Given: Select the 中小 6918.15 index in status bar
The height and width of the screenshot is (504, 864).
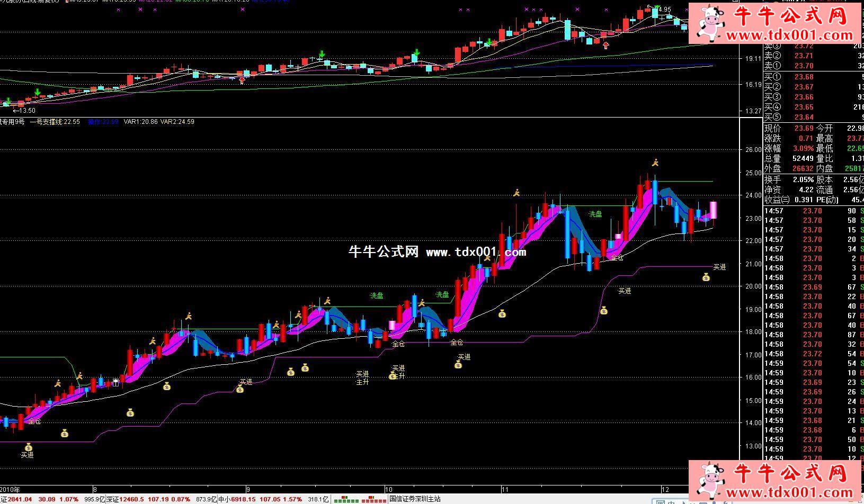Looking at the screenshot, I should coord(233,499).
